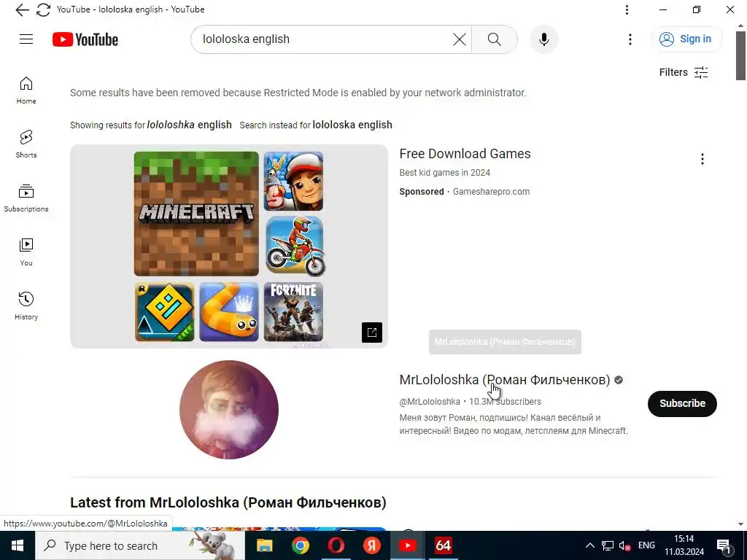747x560 pixels.
Task: Launch Chrome from taskbar
Action: click(300, 545)
